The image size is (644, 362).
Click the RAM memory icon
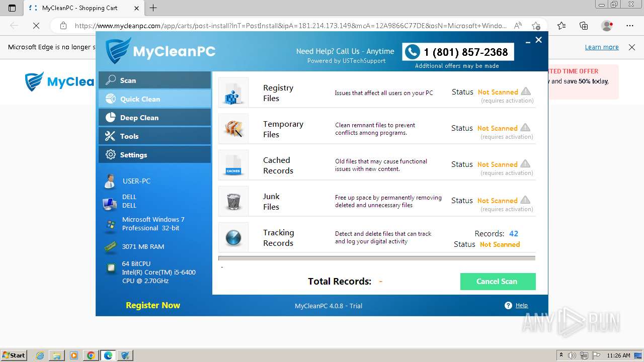110,247
